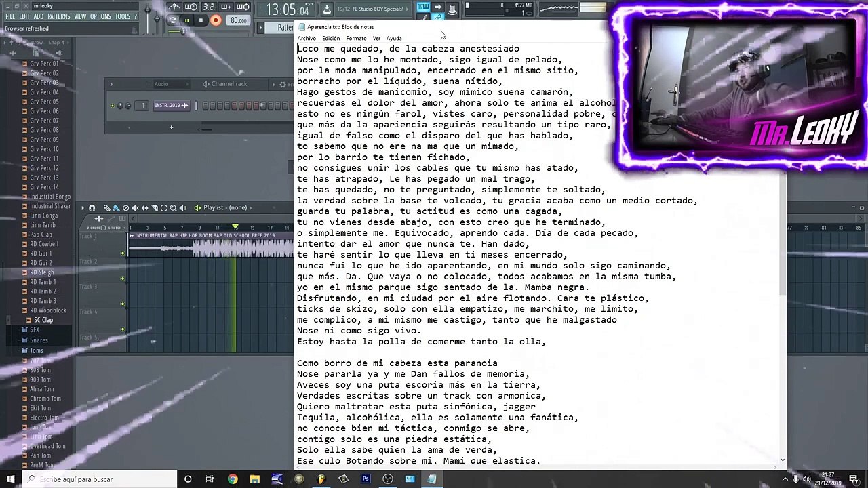Toggle wait for input to start playing
The height and width of the screenshot is (488, 868).
(x=192, y=7)
